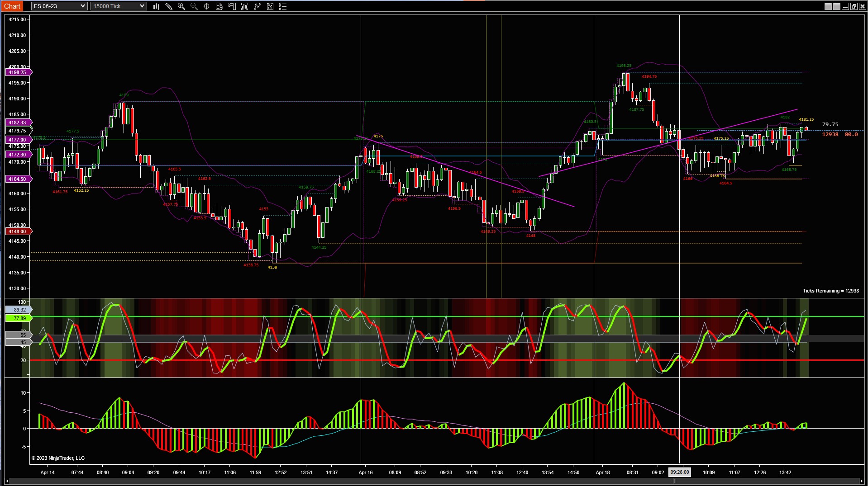Click the zoom out magnifier icon
The width and height of the screenshot is (868, 486).
coord(194,6)
